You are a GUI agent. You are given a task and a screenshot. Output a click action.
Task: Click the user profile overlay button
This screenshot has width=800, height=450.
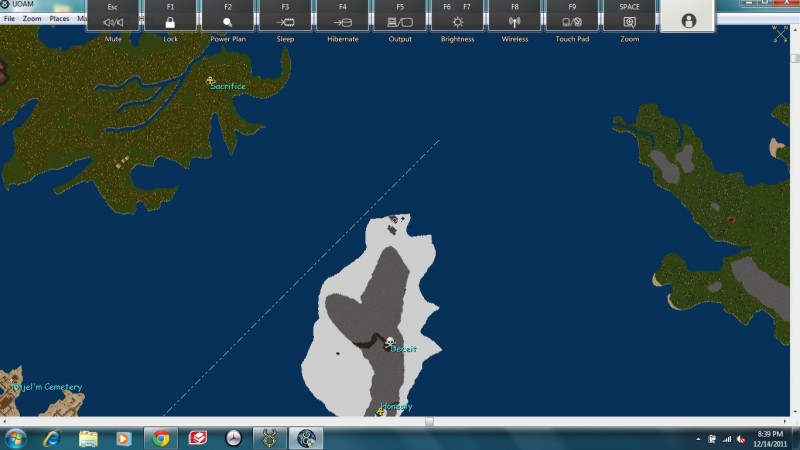click(x=688, y=19)
